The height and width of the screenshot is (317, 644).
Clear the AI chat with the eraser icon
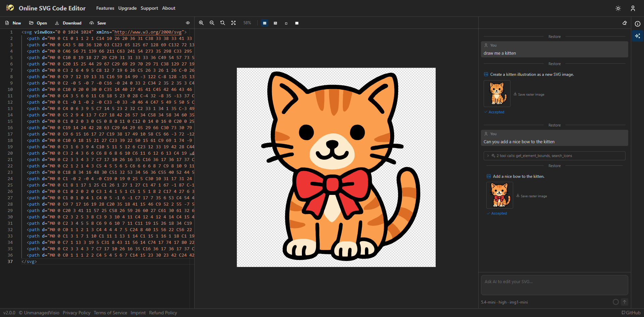[625, 23]
